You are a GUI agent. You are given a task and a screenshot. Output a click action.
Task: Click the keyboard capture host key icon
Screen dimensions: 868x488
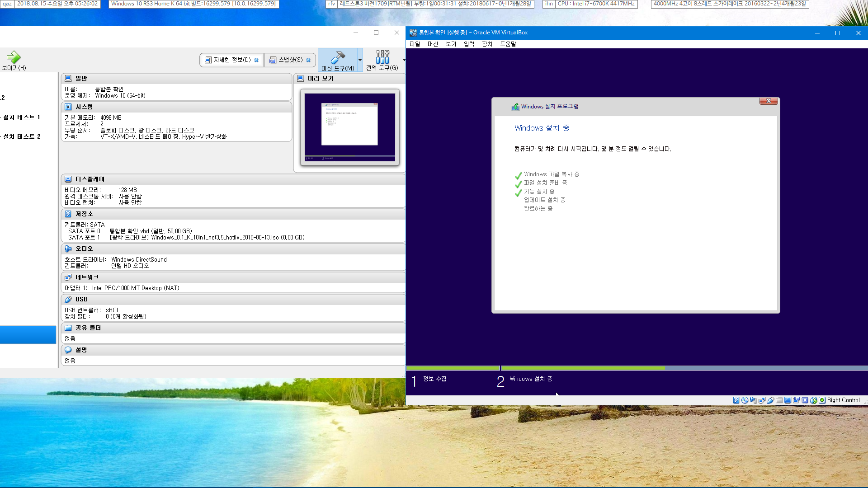click(822, 400)
